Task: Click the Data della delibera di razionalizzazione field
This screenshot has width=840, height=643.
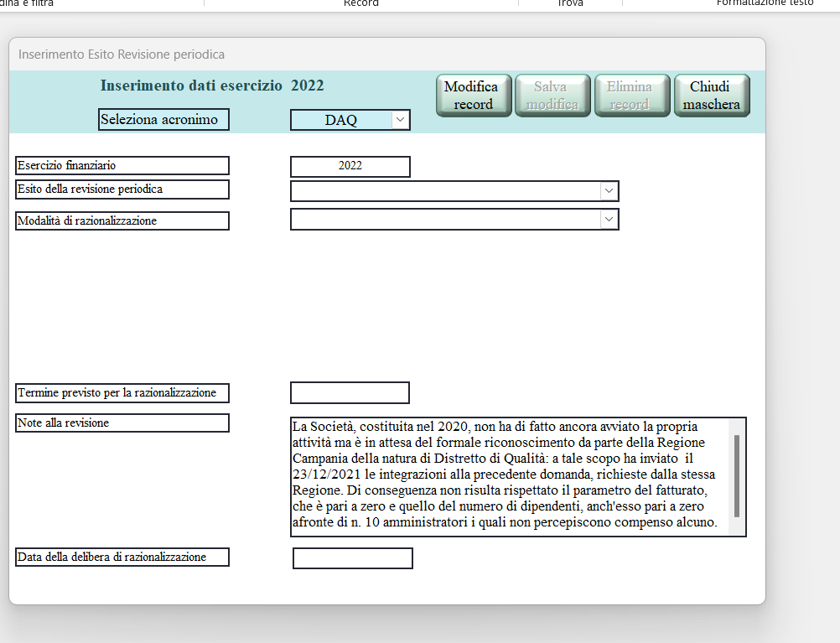Action: [x=352, y=558]
